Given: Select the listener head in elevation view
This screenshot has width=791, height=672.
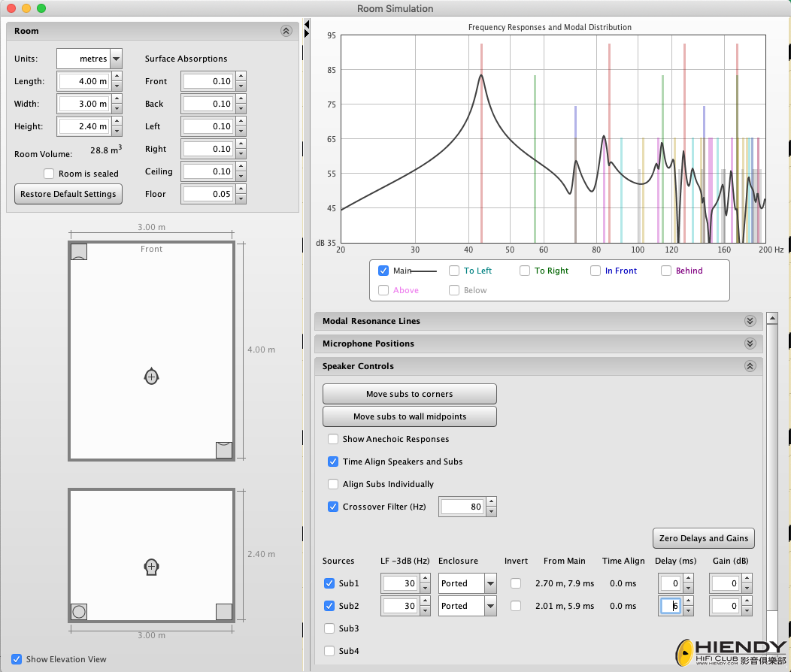Looking at the screenshot, I should pos(151,568).
